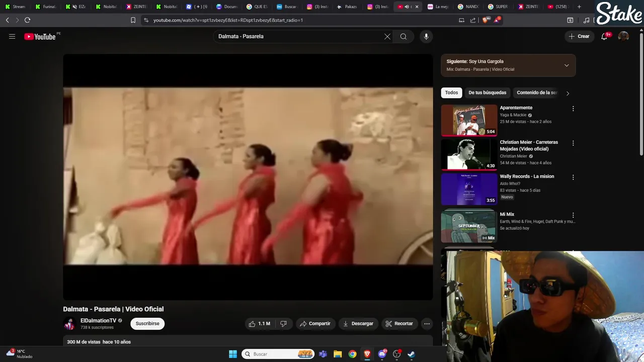Select the De tus búsquedas chip
The image size is (644, 362).
[x=488, y=93]
